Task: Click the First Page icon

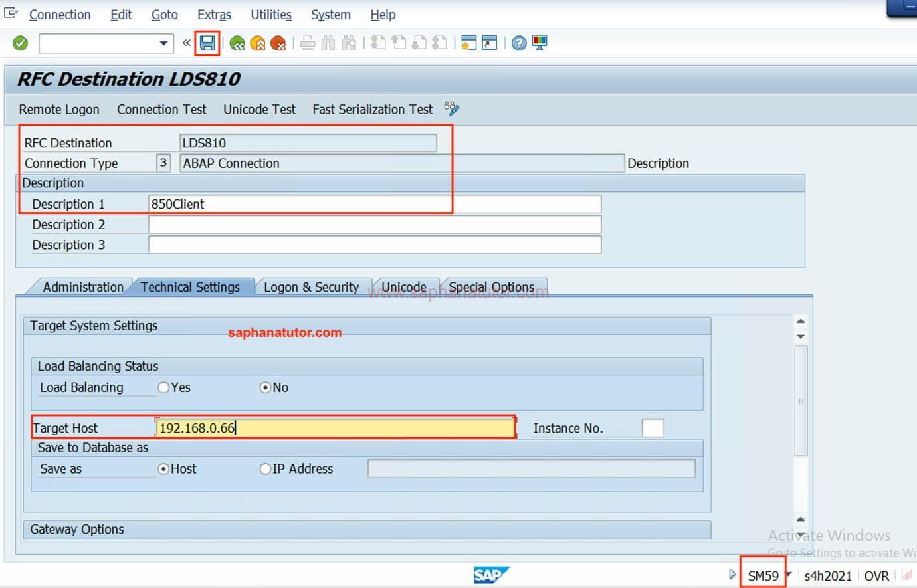Action: click(378, 44)
